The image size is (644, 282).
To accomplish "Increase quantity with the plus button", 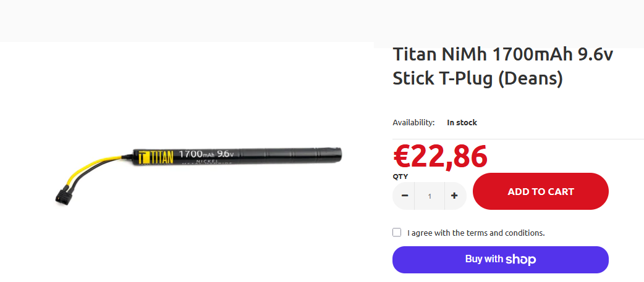I will pos(454,196).
